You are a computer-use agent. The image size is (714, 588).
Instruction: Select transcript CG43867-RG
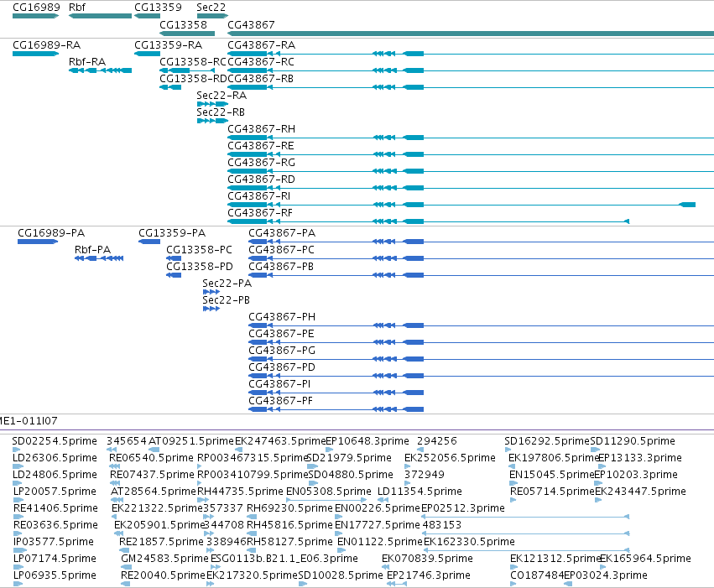point(262,163)
